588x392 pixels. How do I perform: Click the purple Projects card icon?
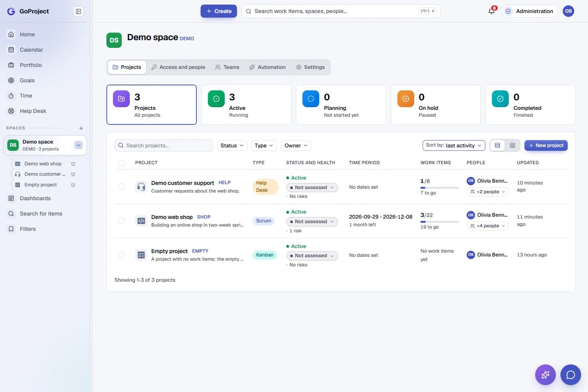coord(121,99)
